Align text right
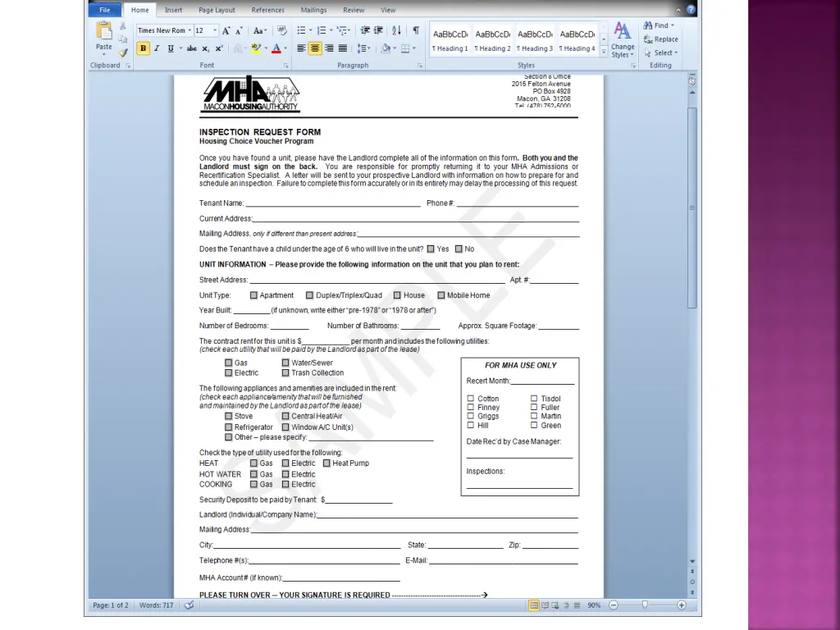 329,48
